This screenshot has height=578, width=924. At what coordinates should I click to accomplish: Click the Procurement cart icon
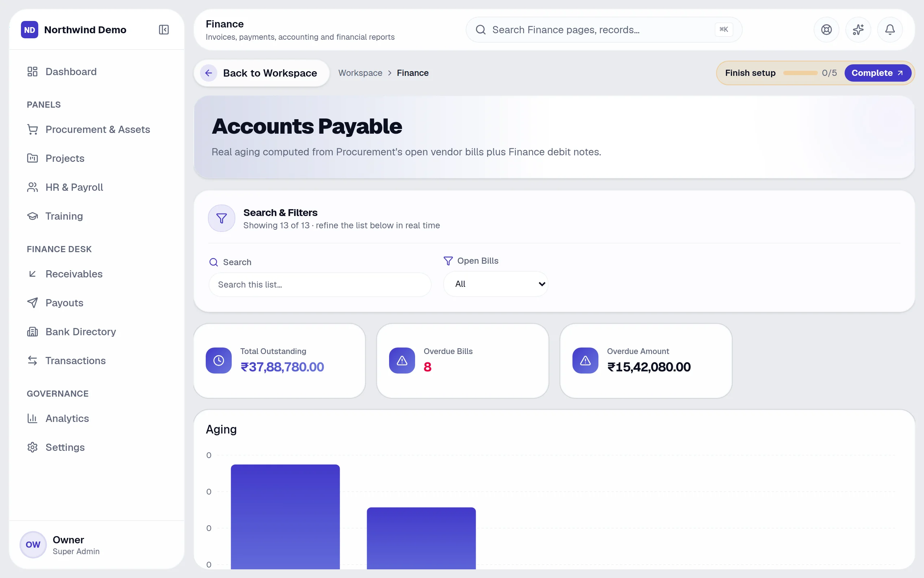click(x=32, y=130)
